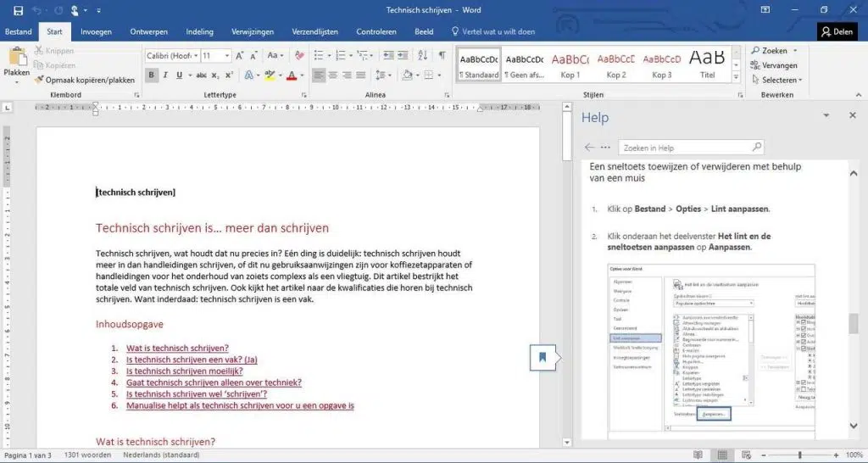Switch to the Invoegen tab
868x463 pixels.
(96, 31)
